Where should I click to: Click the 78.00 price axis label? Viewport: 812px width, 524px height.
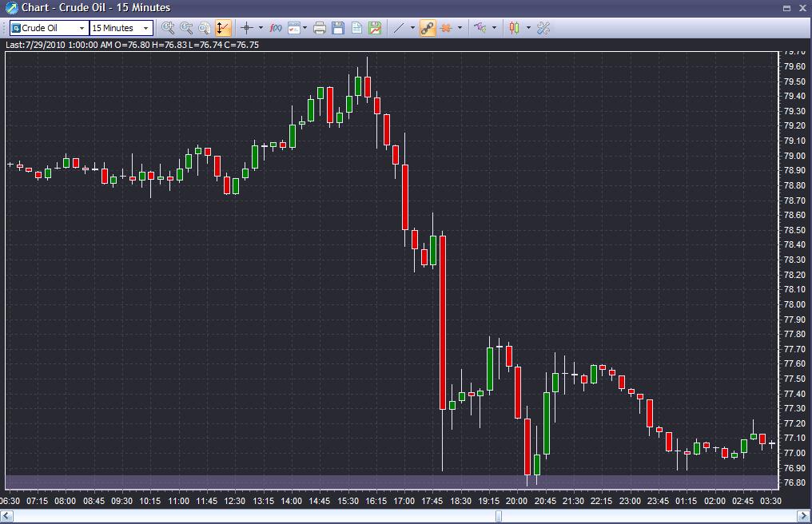795,304
